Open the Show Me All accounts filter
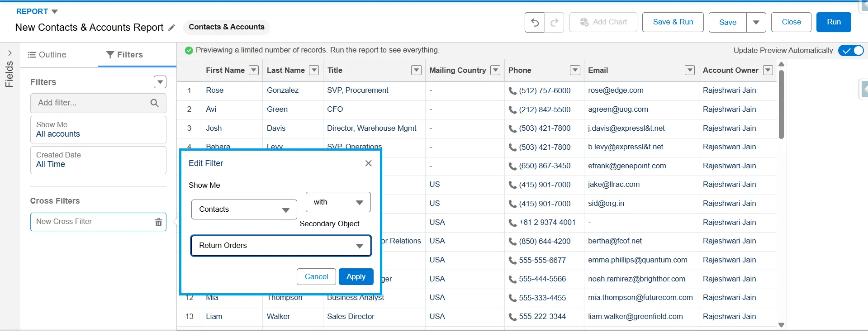Viewport: 868px width, 333px height. [x=98, y=130]
